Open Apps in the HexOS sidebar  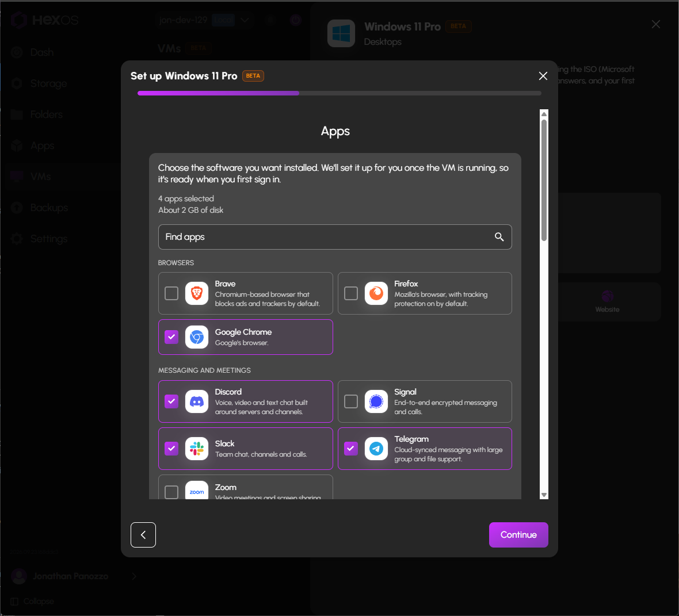point(43,146)
